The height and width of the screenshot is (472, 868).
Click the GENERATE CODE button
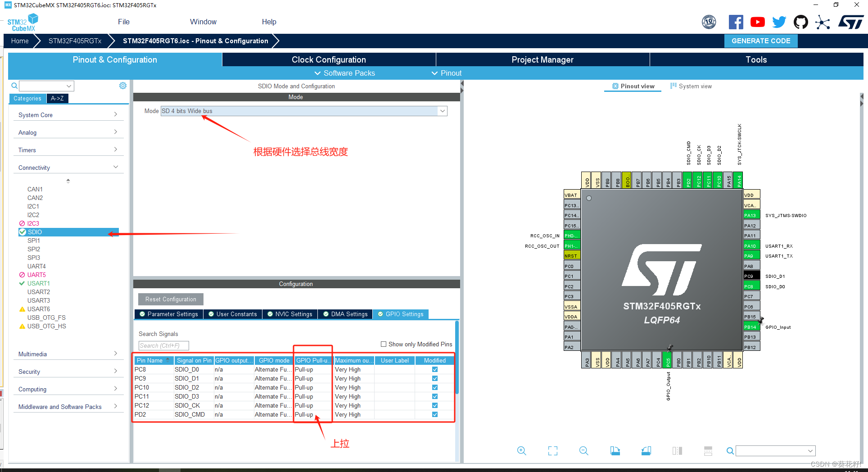coord(760,41)
